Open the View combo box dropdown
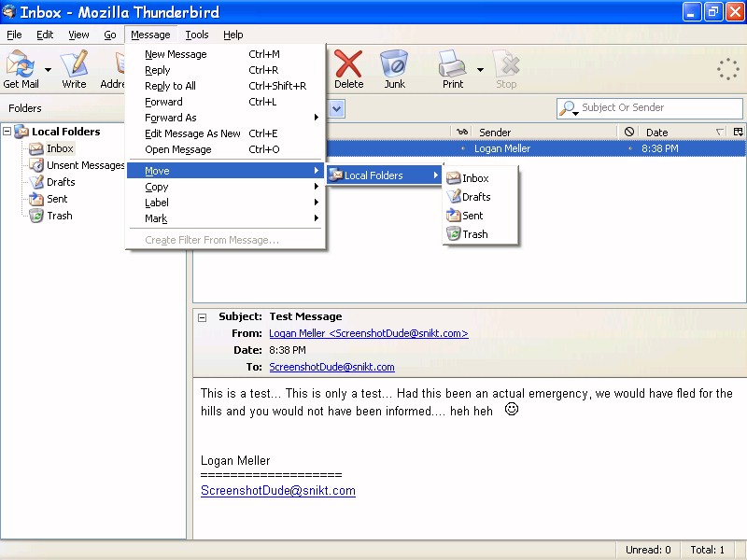The height and width of the screenshot is (560, 747). point(336,109)
